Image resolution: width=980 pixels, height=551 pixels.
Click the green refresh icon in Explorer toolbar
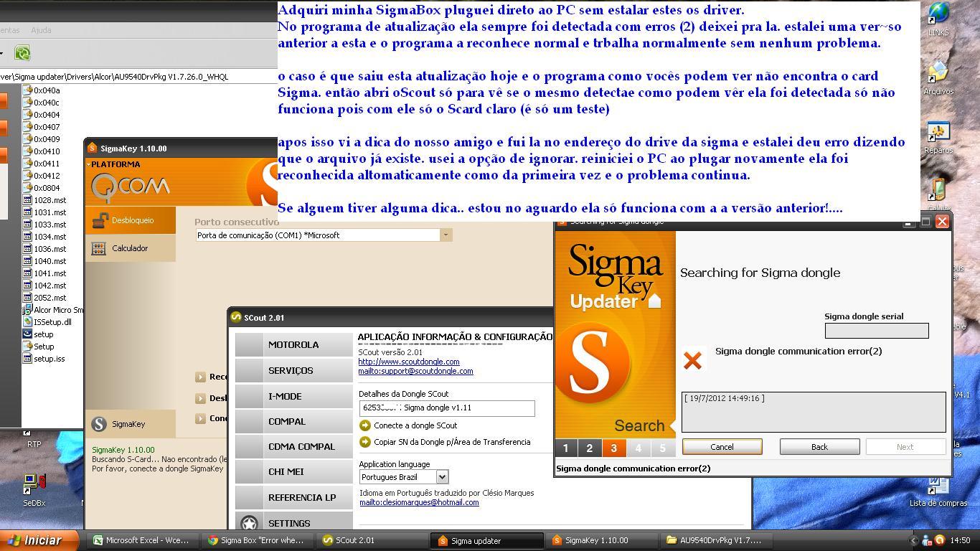coord(22,53)
